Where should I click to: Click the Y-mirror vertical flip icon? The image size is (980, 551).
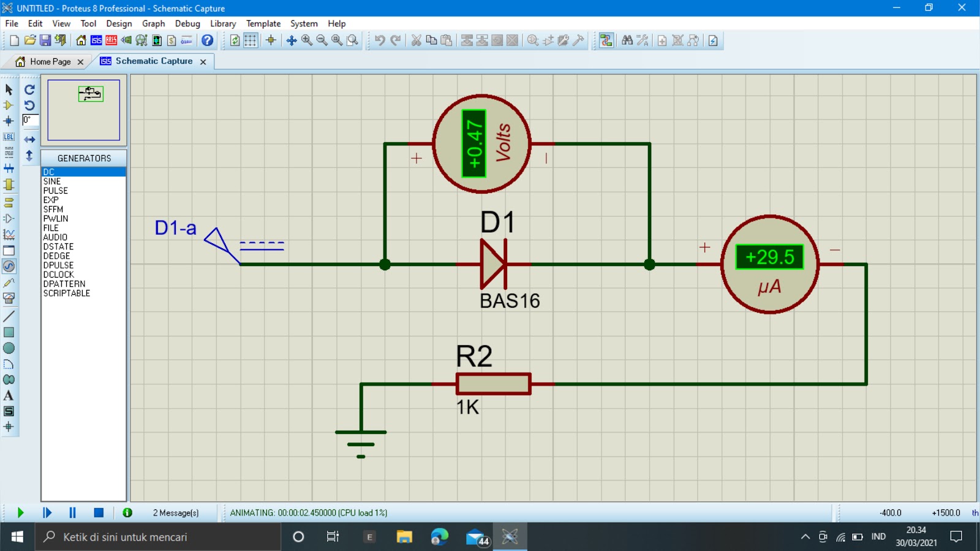click(x=29, y=156)
